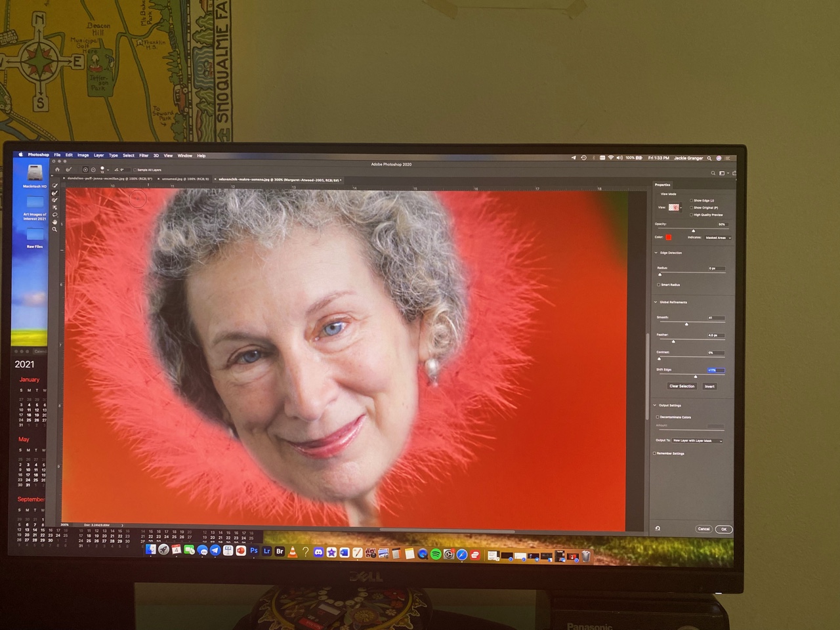Open the Trash in the Dock
The image size is (840, 630).
[x=586, y=556]
